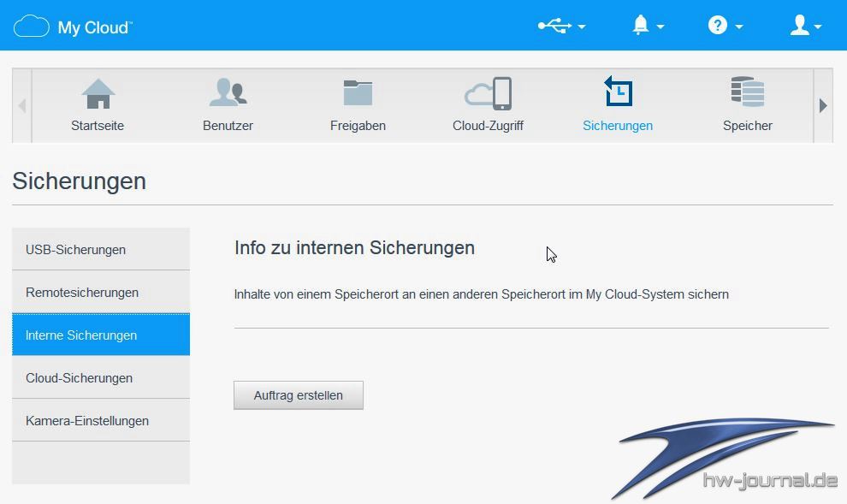Image resolution: width=847 pixels, height=504 pixels.
Task: Open the Cloud-Zugriff icon
Action: (488, 93)
